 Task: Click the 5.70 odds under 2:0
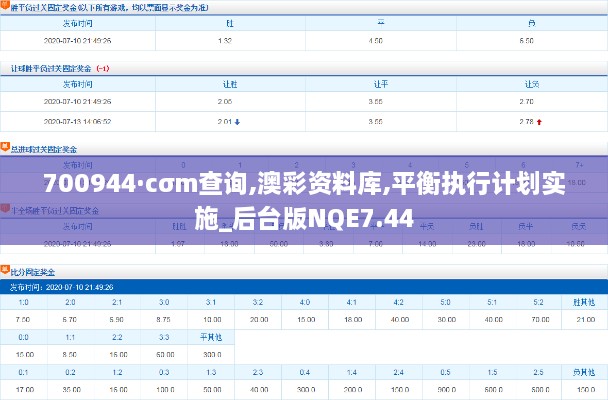[70, 320]
